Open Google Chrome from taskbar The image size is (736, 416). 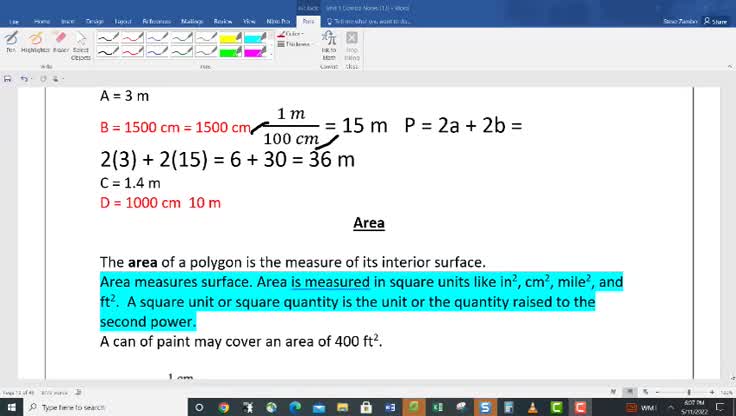(223, 408)
